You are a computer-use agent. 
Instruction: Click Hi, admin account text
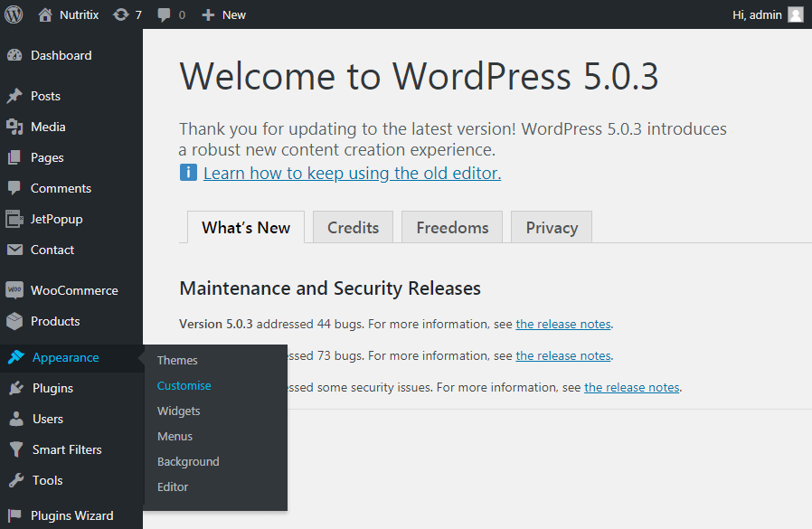757,15
